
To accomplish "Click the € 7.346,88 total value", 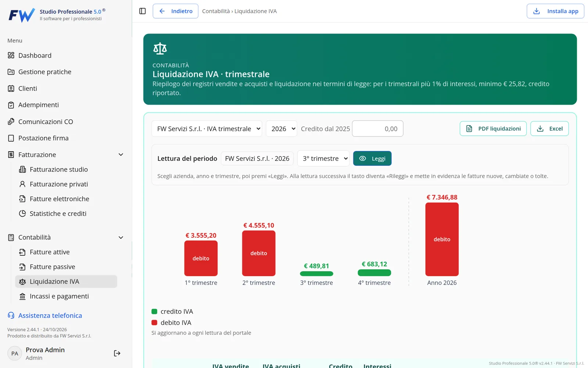I will tap(442, 197).
